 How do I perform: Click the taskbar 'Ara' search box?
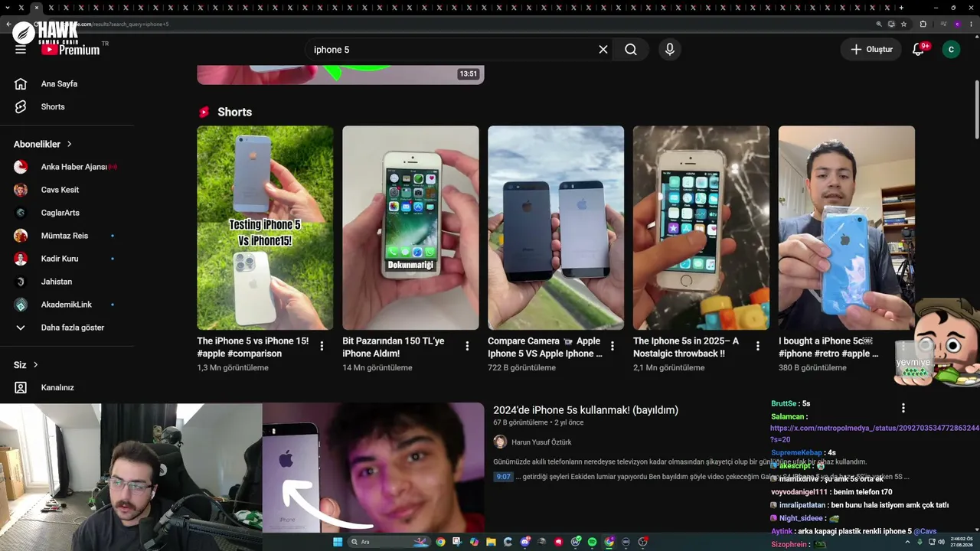click(389, 542)
